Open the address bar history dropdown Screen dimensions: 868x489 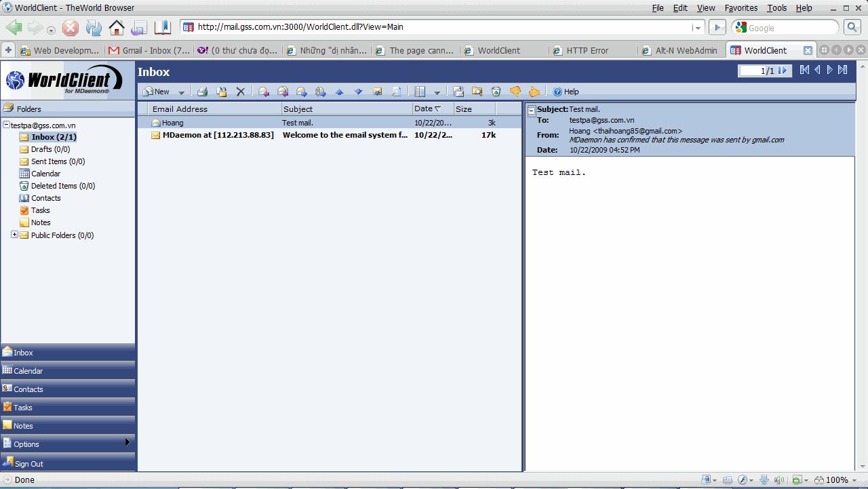697,28
